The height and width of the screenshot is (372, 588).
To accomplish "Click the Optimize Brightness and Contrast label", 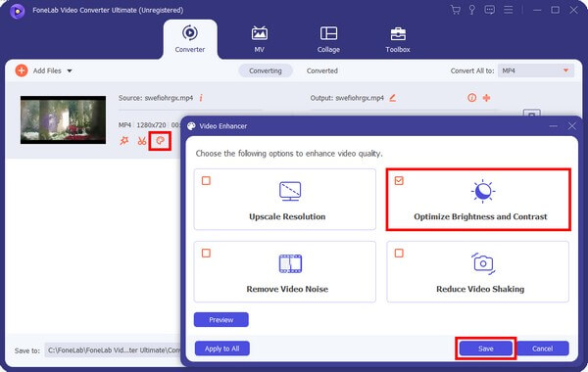I will click(480, 216).
